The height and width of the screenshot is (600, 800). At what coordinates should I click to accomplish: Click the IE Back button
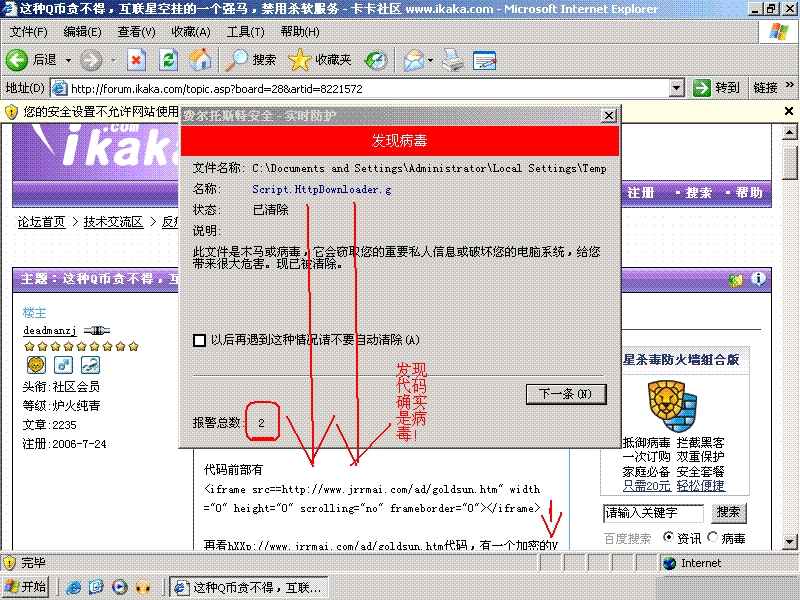point(31,60)
